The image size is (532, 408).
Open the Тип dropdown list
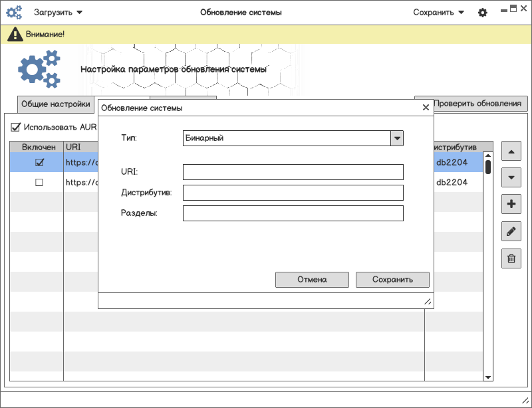pos(397,138)
